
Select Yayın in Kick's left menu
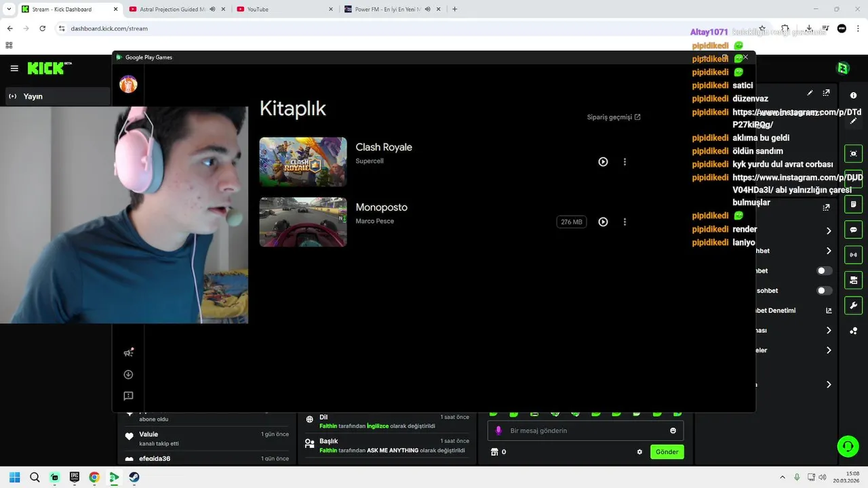pyautogui.click(x=57, y=96)
